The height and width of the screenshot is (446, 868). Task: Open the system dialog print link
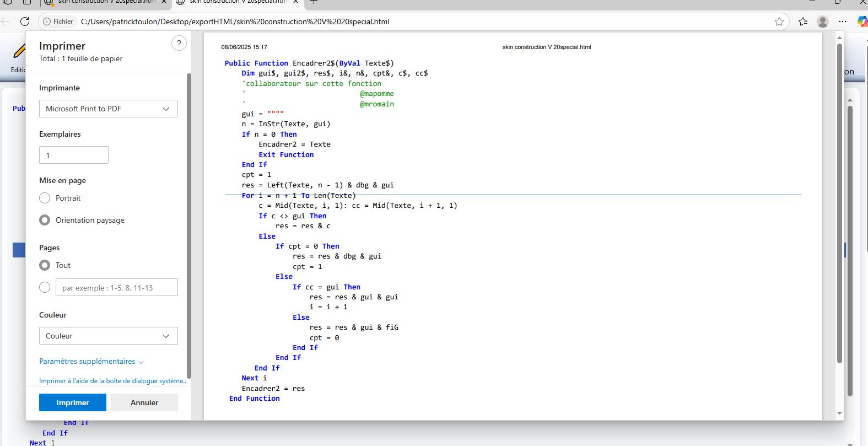pos(112,381)
